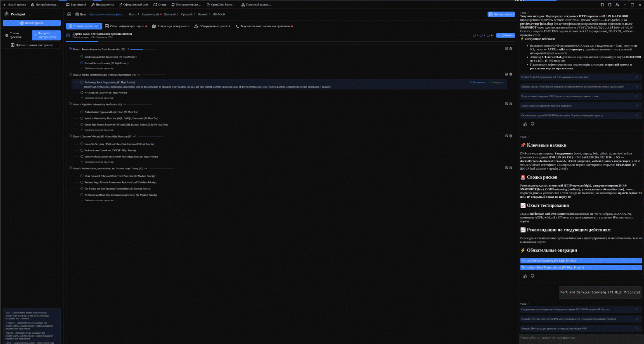Viewport: 644px width, 344px height.
Task: Delete the Phase 1 Reconnaissance group
Action: 511,49
